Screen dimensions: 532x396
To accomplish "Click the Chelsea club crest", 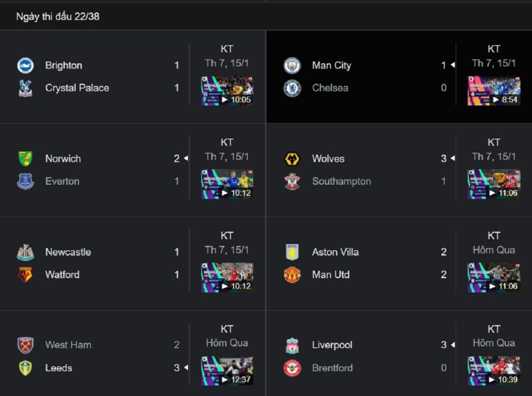I will coord(292,88).
